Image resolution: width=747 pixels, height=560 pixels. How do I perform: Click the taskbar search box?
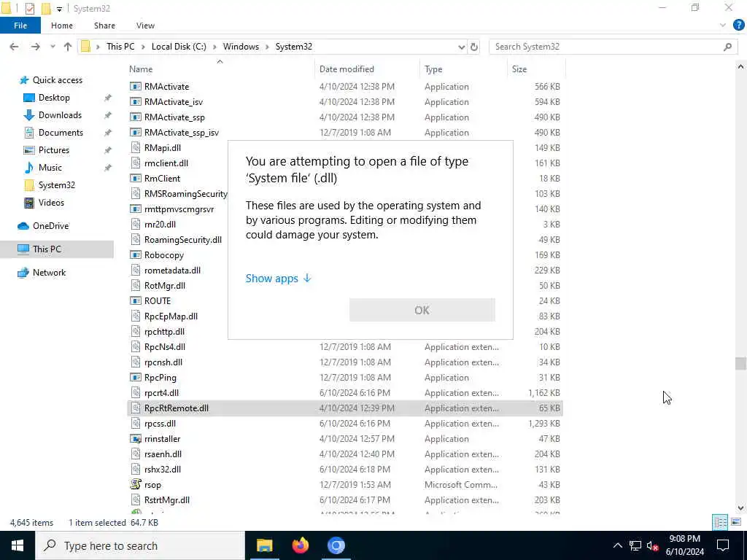(x=140, y=545)
